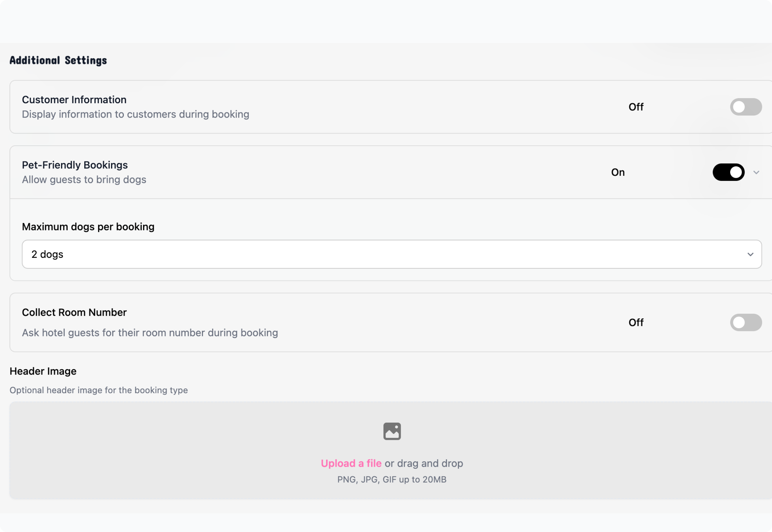Turn off the Pet-Friendly Bookings switch
This screenshot has width=772, height=532.
pos(728,172)
